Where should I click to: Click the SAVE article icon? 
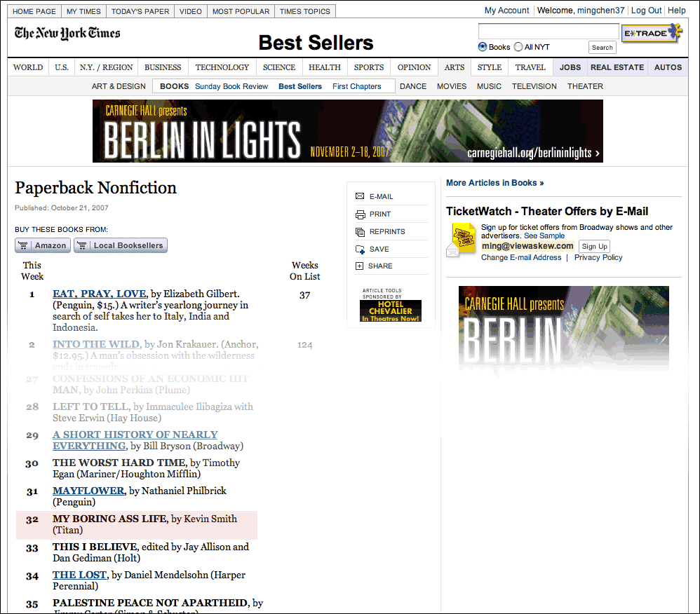[360, 250]
